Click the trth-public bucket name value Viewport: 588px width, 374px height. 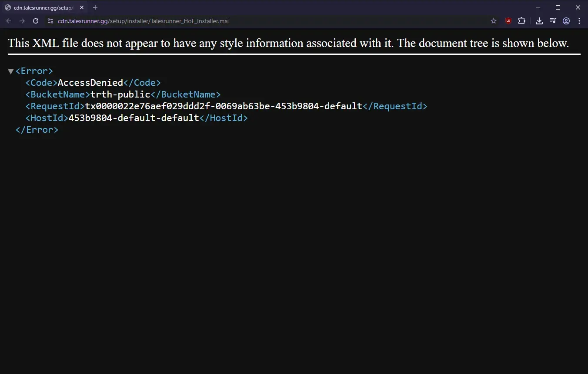pos(120,94)
